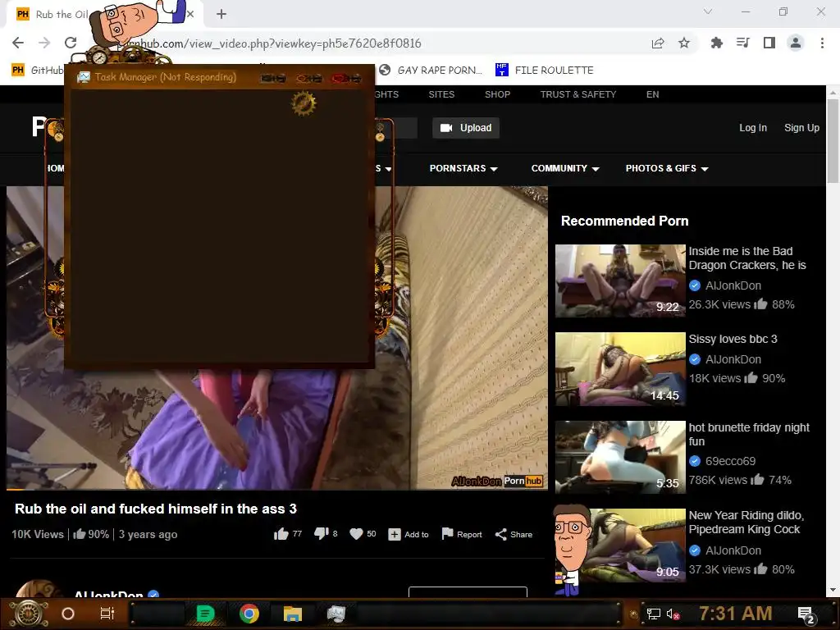Open the thumbnail with duration 5:35
The image size is (840, 630).
coord(620,457)
